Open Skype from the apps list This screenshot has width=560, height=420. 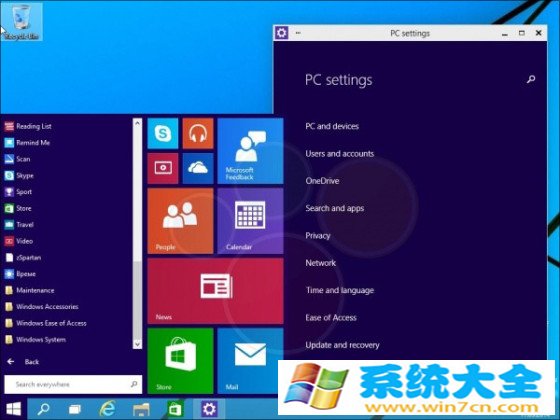19,175
